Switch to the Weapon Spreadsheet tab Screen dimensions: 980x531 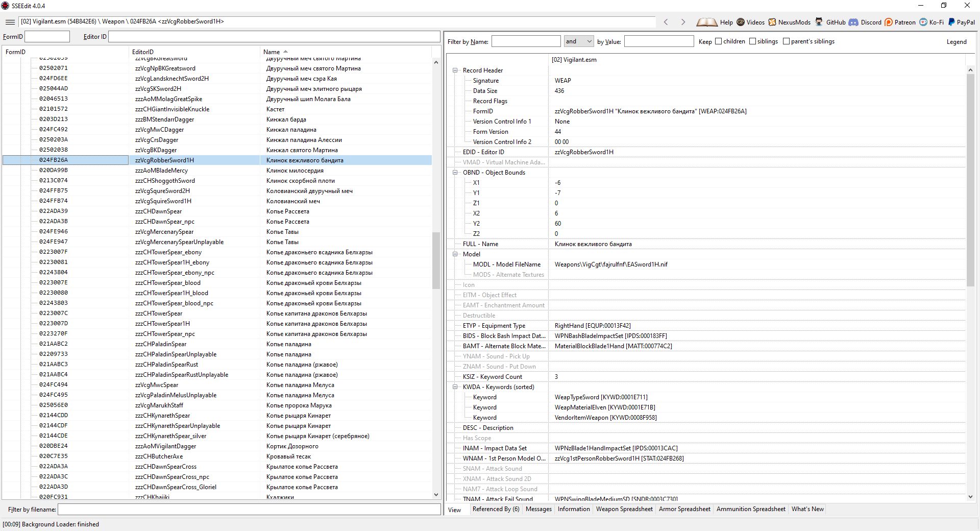[x=624, y=509]
